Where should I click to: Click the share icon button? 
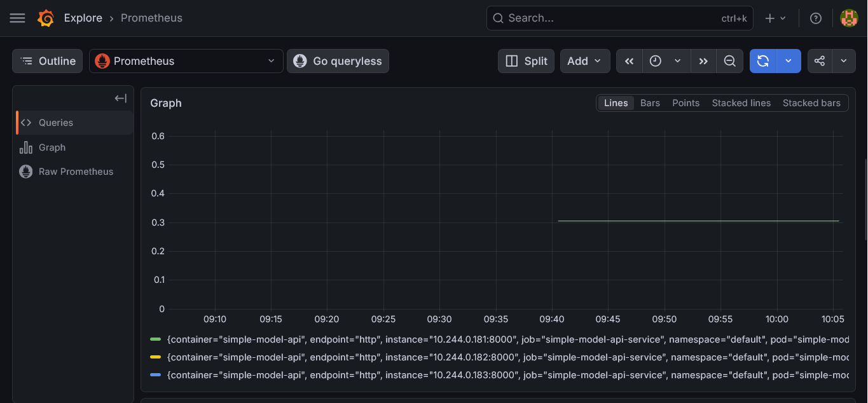pyautogui.click(x=820, y=61)
